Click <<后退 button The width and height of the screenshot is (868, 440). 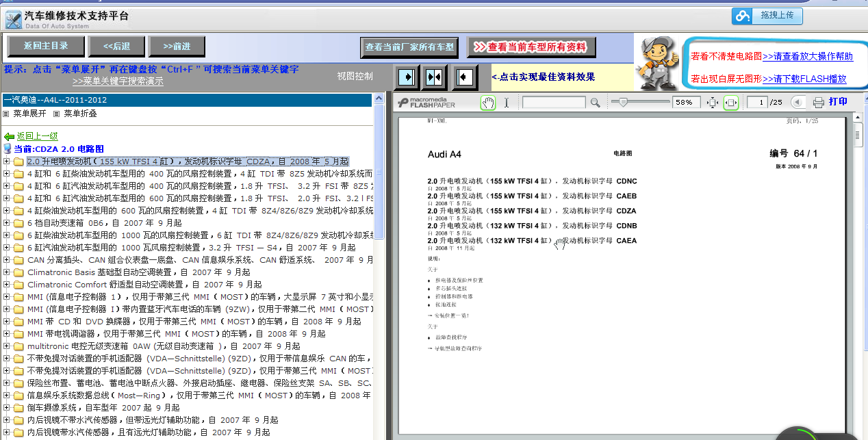pos(116,46)
